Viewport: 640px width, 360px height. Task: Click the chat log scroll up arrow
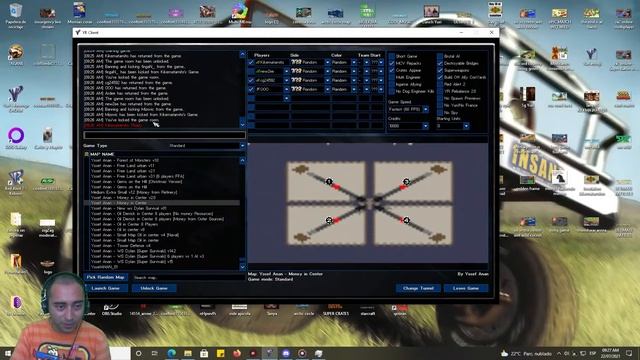click(242, 54)
